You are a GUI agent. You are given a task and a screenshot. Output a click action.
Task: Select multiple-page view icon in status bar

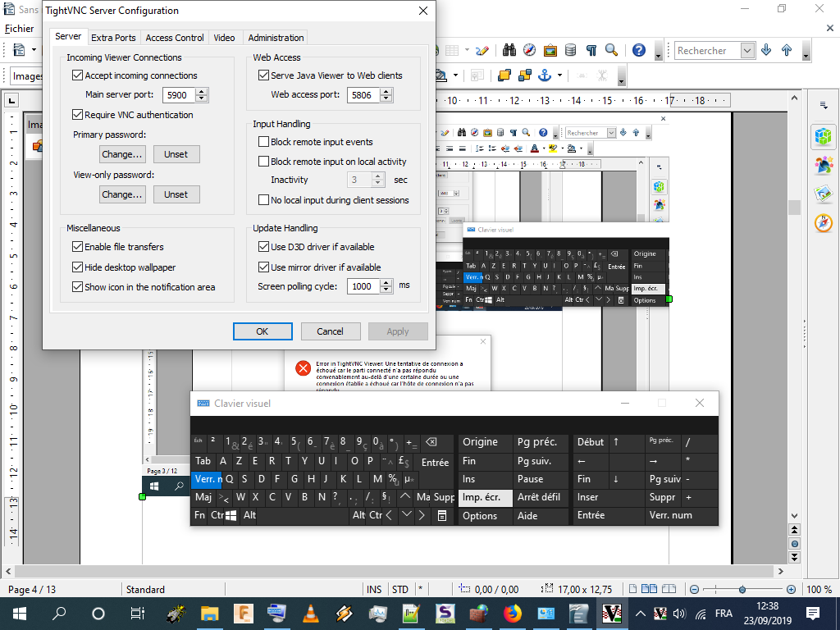pos(650,589)
